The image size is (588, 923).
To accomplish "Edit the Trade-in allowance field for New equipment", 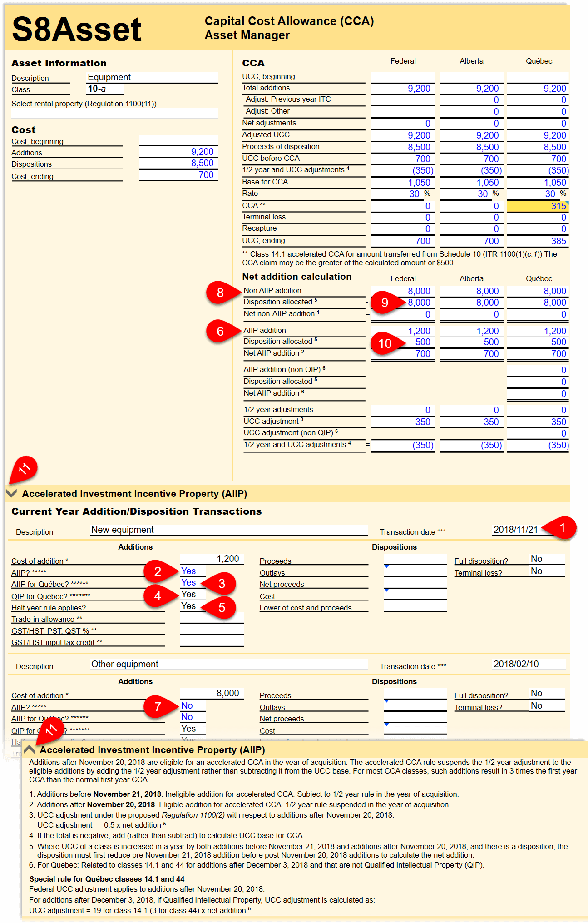I will coord(212,618).
